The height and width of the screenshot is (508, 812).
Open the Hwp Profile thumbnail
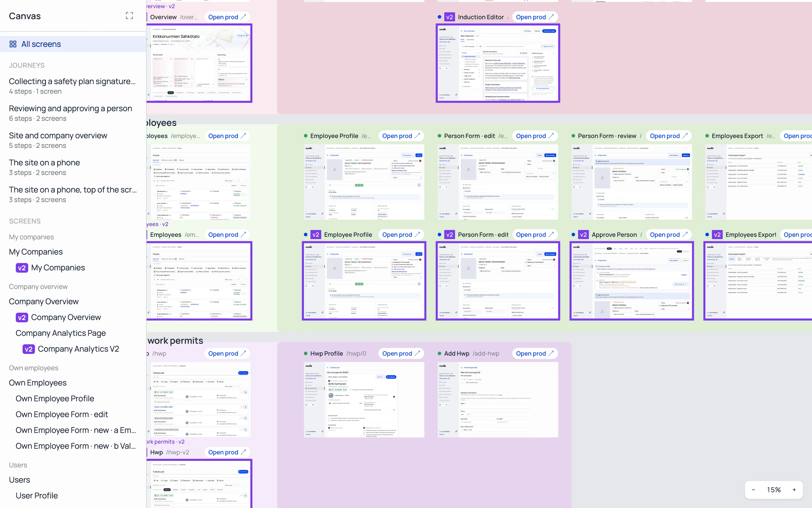point(364,400)
